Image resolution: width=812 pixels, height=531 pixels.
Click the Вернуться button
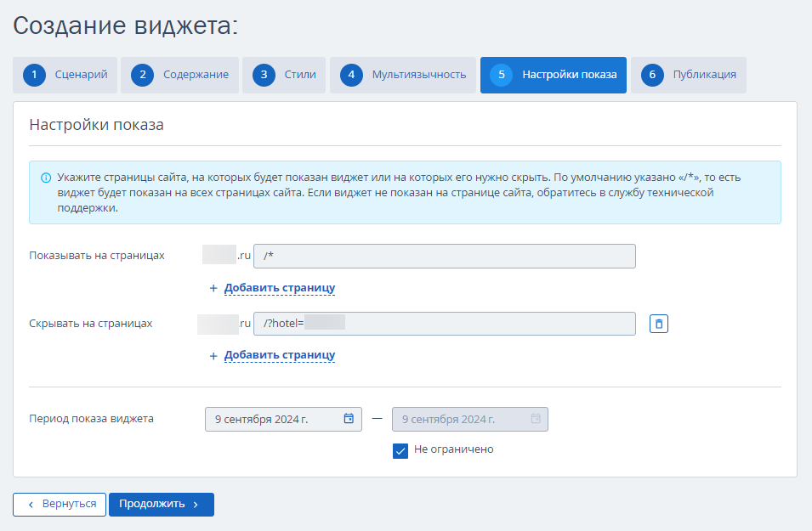tap(60, 505)
